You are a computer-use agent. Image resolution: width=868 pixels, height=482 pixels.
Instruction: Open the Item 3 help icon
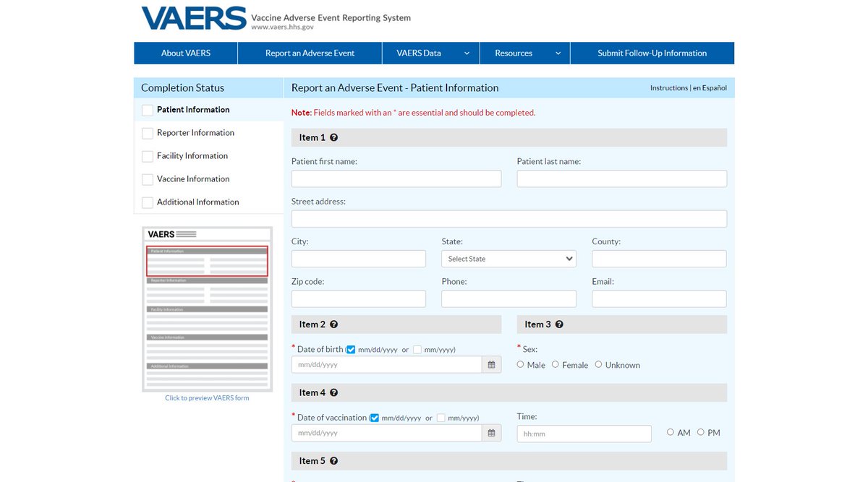click(559, 324)
